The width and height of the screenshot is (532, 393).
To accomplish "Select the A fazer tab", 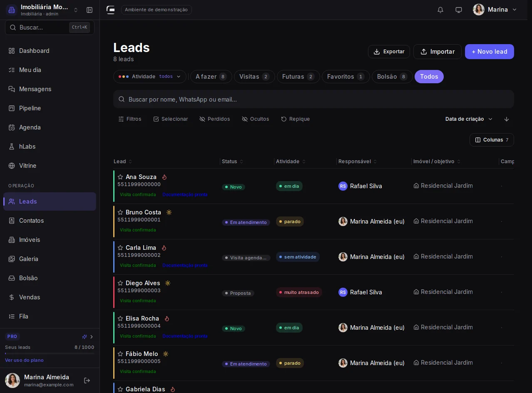I will pyautogui.click(x=211, y=77).
